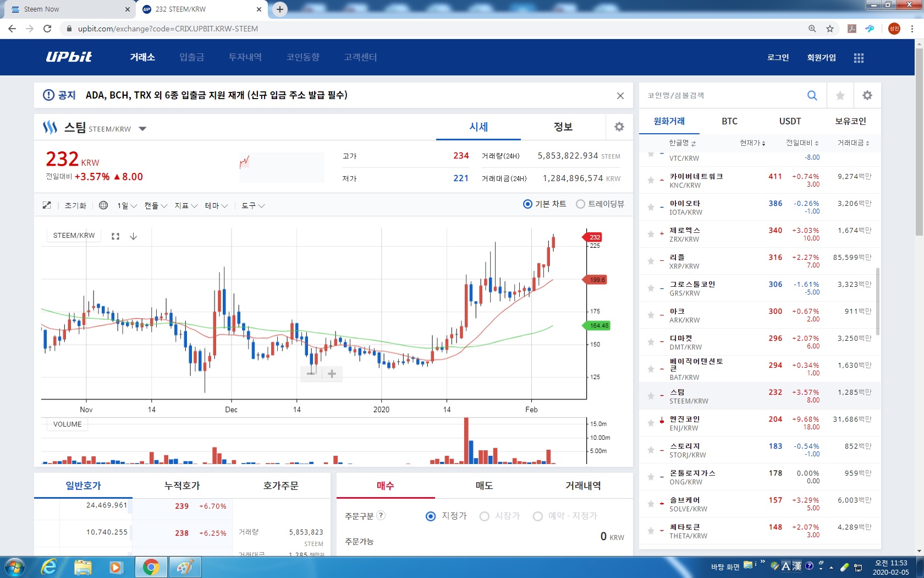This screenshot has height=578, width=924.
Task: Click the globe timezone icon in chart toolbar
Action: point(103,205)
